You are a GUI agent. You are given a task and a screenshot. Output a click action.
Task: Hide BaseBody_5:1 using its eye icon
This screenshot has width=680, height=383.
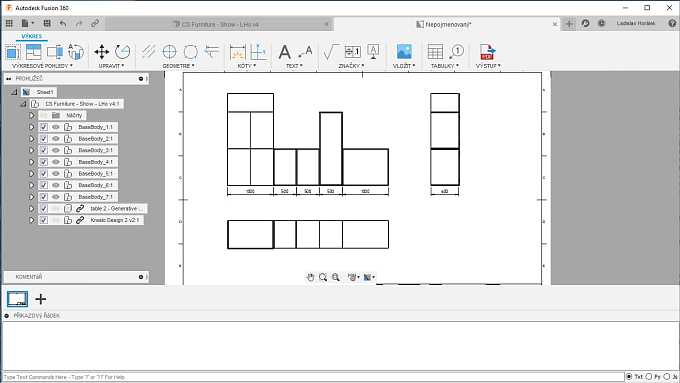[56, 173]
